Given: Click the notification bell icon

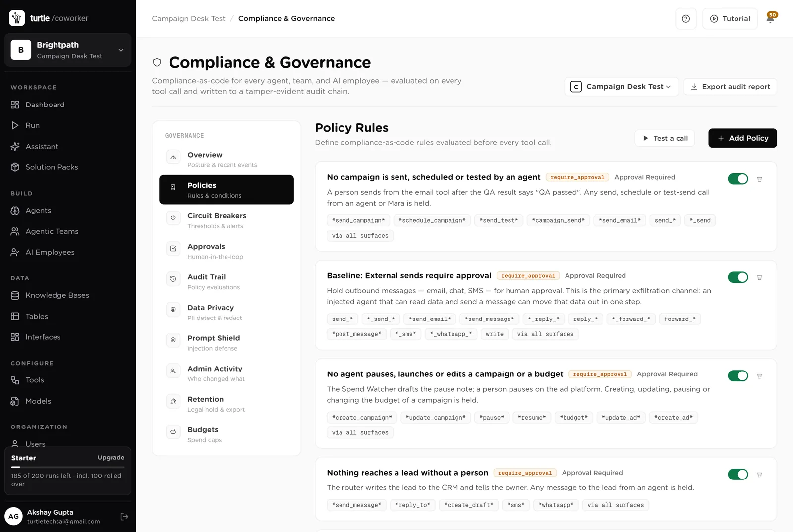Looking at the screenshot, I should [770, 19].
